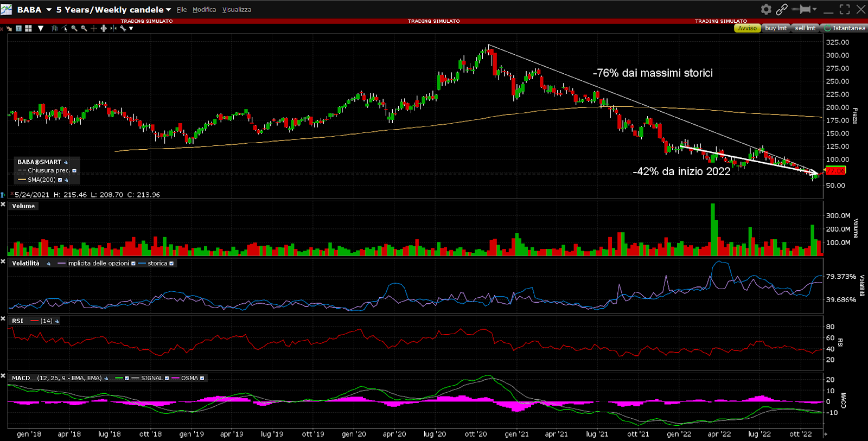Open the multi-chart grid layout icon
This screenshot has width=868, height=441.
coord(28,28)
